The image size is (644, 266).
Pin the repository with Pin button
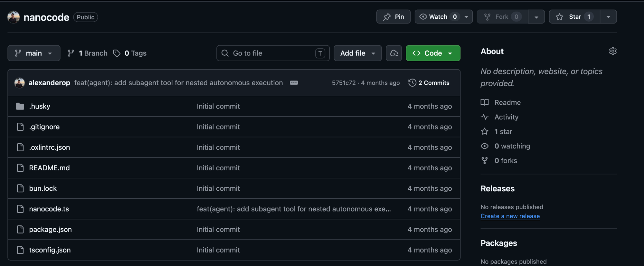click(x=393, y=17)
